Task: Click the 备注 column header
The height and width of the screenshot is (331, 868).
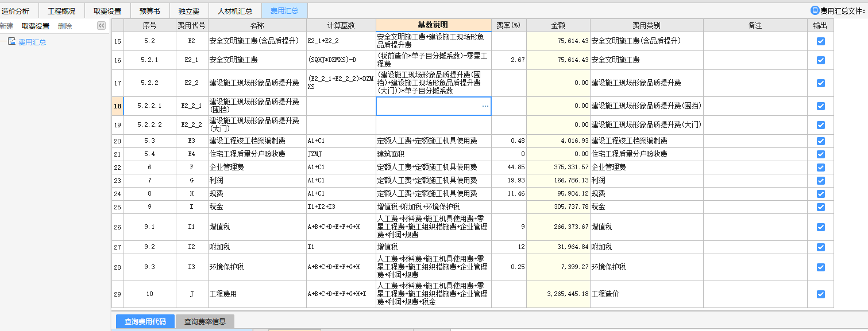Action: pyautogui.click(x=755, y=25)
